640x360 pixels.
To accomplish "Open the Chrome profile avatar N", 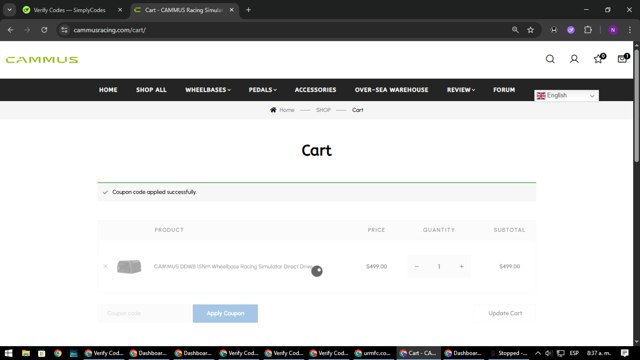I will click(x=613, y=30).
